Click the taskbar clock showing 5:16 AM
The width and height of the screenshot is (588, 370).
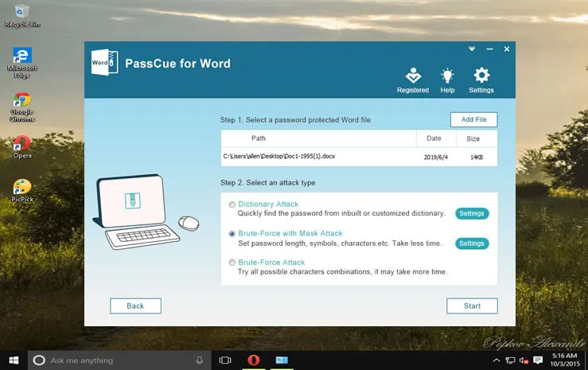tap(564, 360)
